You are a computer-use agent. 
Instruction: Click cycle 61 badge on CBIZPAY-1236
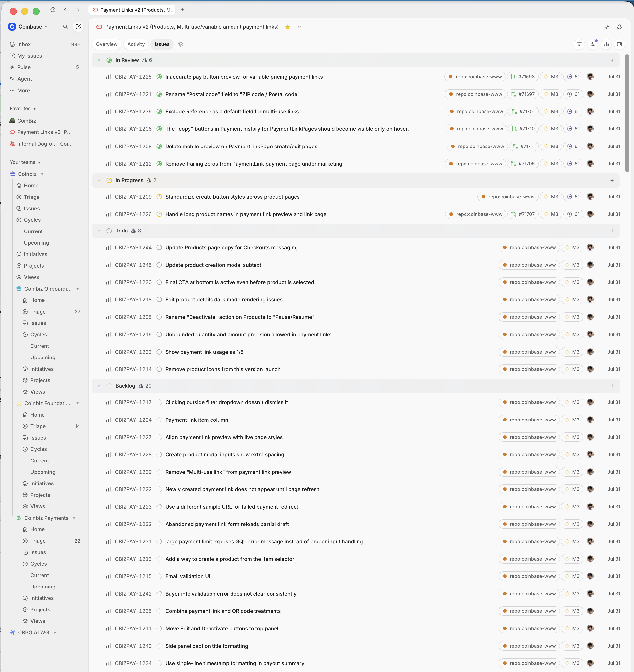point(573,112)
